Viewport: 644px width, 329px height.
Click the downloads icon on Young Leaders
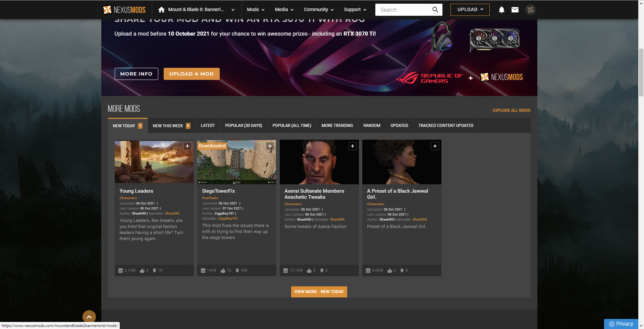pos(154,270)
